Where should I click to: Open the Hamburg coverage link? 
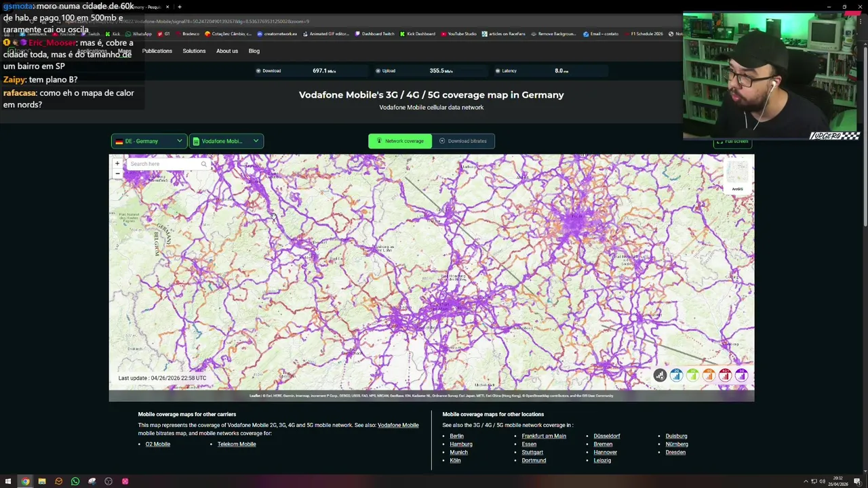tap(461, 444)
